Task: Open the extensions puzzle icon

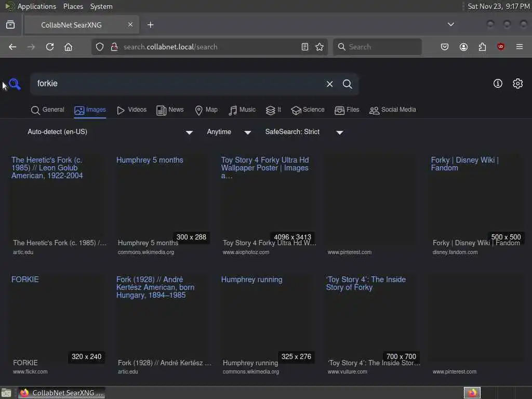Action: [482, 47]
